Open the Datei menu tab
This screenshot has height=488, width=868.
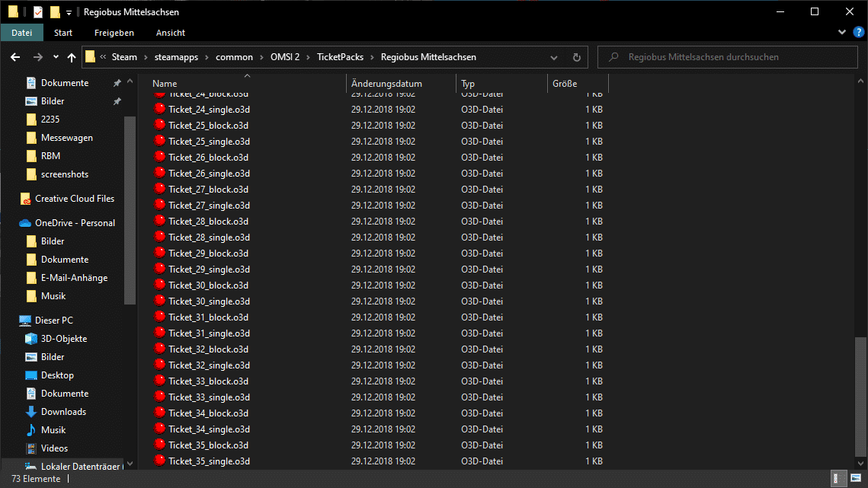[x=22, y=33]
